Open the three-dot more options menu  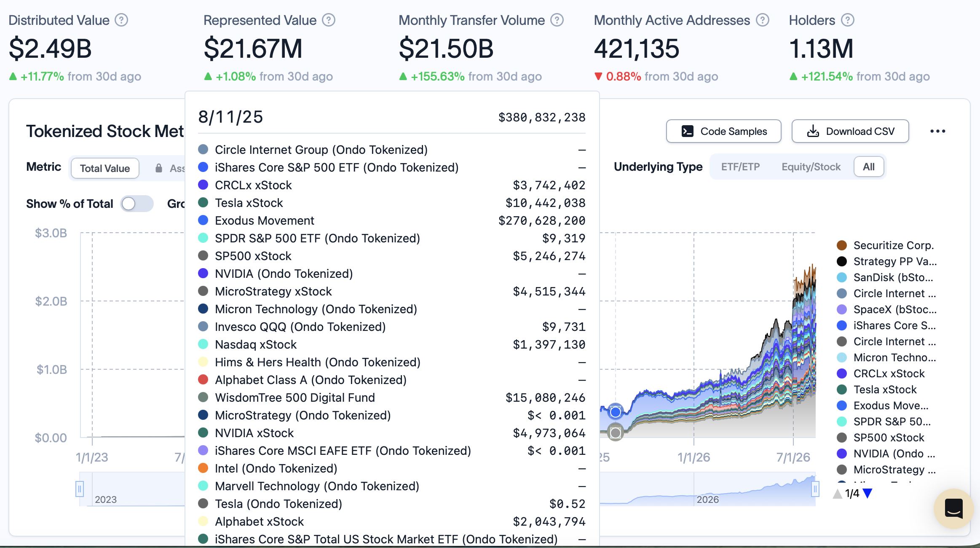(x=937, y=131)
